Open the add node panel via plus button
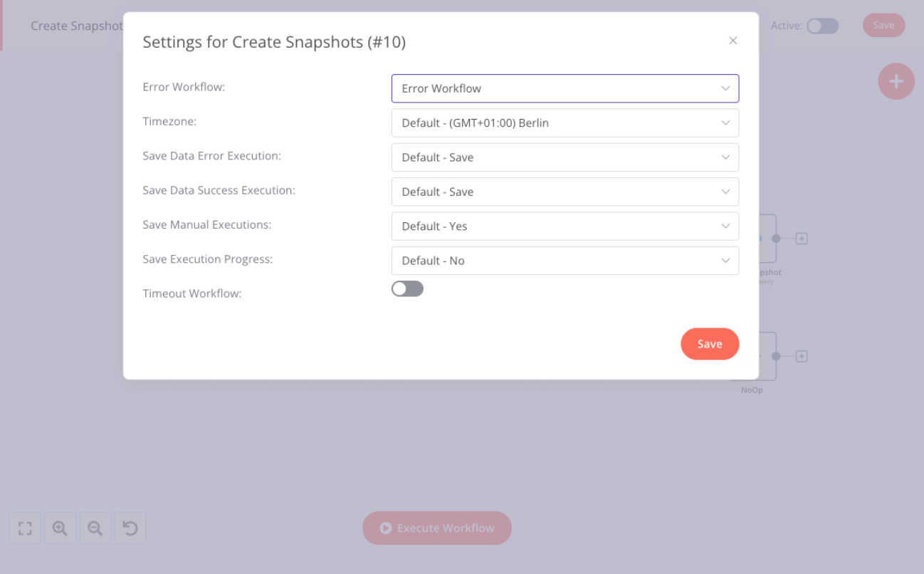Image resolution: width=924 pixels, height=574 pixels. tap(896, 81)
